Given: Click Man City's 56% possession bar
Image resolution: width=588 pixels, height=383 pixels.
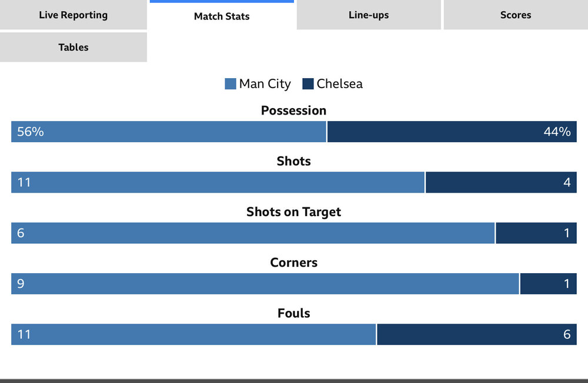Looking at the screenshot, I should pyautogui.click(x=168, y=132).
